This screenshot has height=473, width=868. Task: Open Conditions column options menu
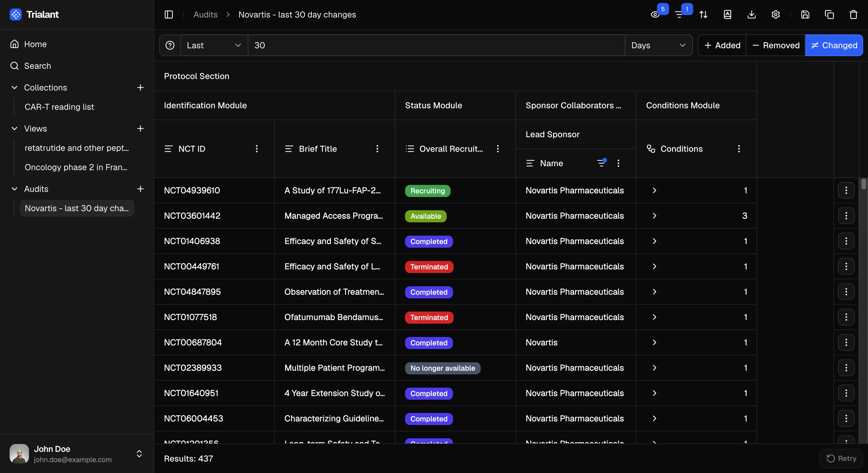tap(739, 149)
